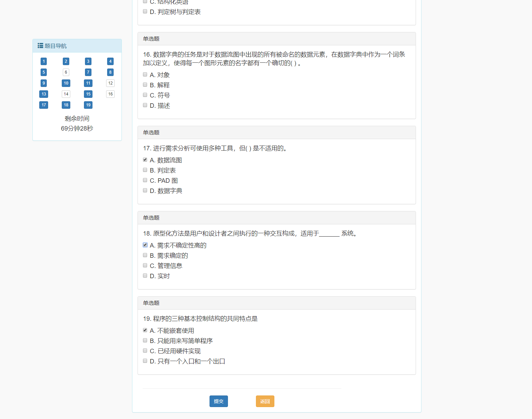This screenshot has width=532, height=419.
Task: Uncheck option A 需求不确定性高的 in question 18
Action: [145, 244]
